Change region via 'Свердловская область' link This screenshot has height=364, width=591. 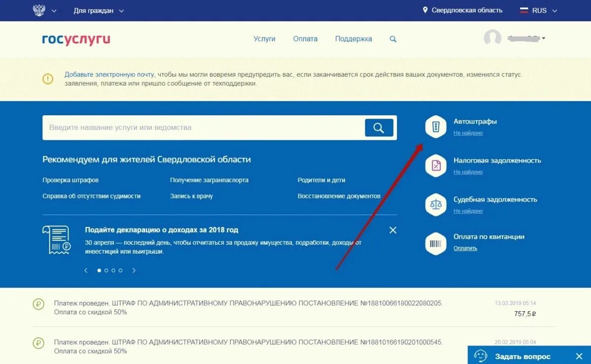[x=467, y=10]
